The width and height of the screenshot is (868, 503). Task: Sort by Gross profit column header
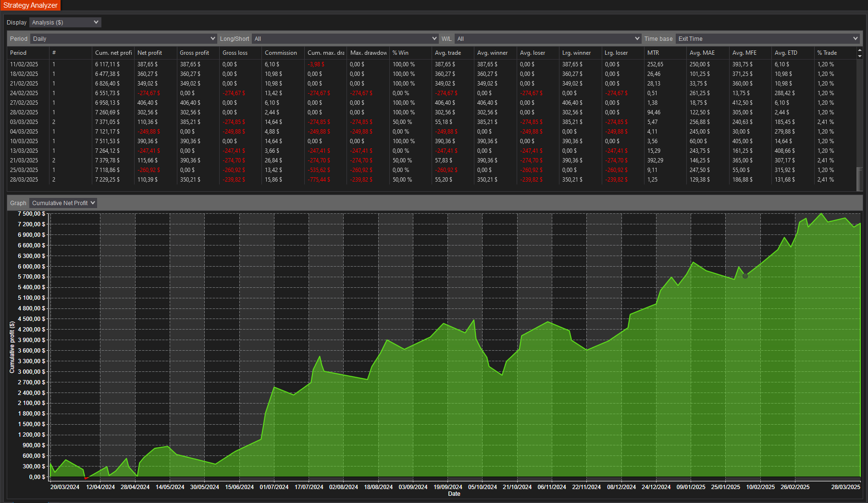pyautogui.click(x=198, y=53)
